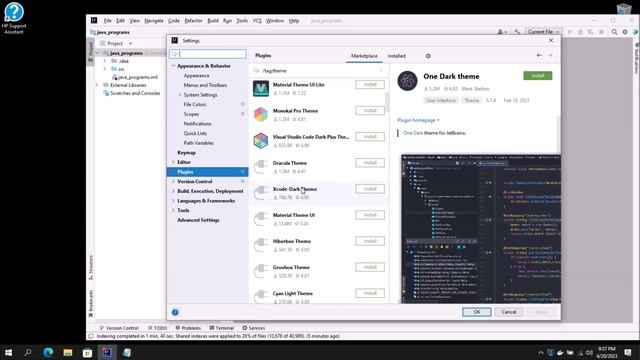Expand the Editor settings section
Image resolution: width=640 pixels, height=360 pixels.
tap(173, 162)
